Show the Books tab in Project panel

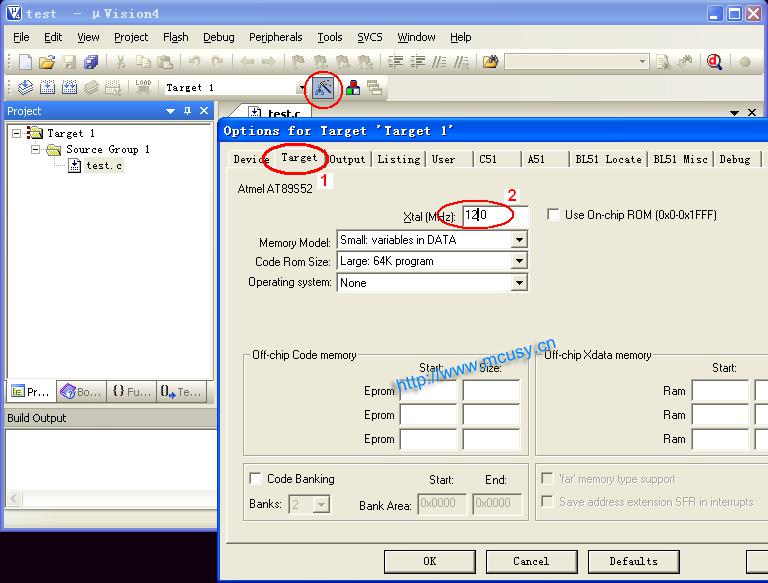pyautogui.click(x=81, y=391)
